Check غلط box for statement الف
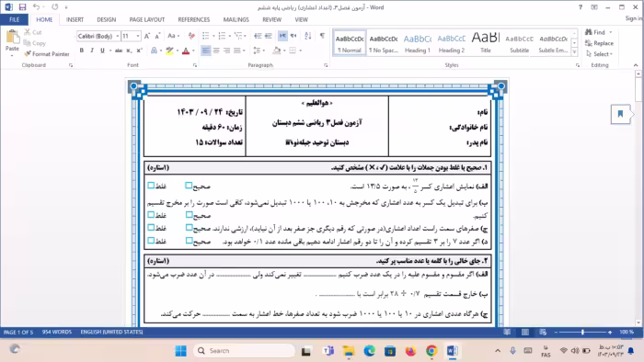 point(151,186)
